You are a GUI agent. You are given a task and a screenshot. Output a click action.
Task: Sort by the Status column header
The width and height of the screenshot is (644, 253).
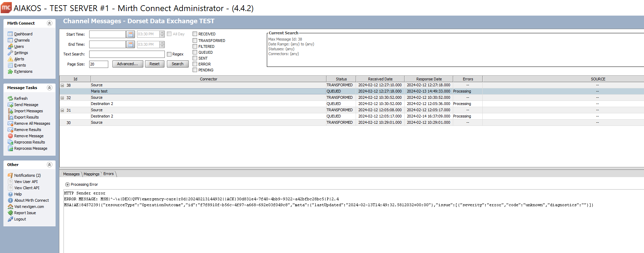(x=341, y=79)
